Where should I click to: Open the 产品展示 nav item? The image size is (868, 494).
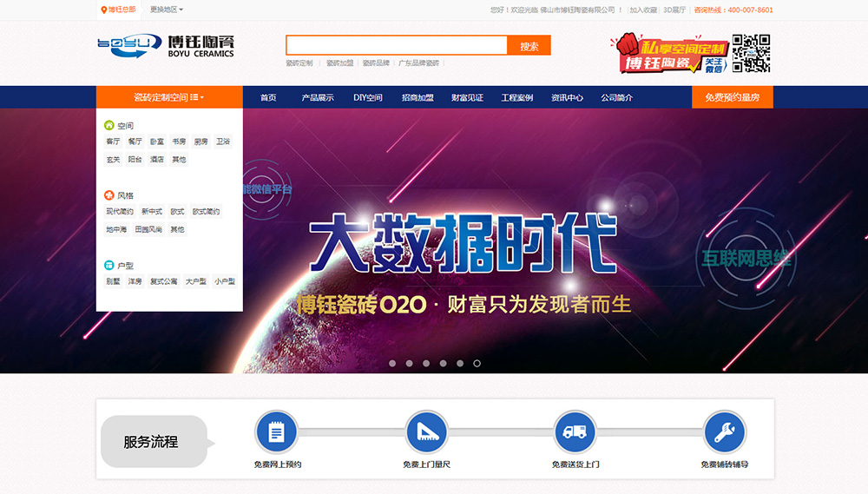click(x=317, y=97)
